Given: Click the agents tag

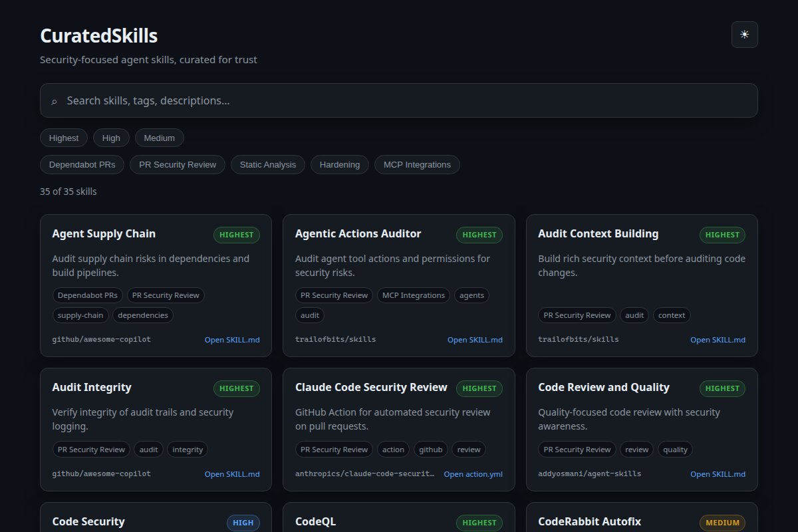Looking at the screenshot, I should [x=471, y=295].
